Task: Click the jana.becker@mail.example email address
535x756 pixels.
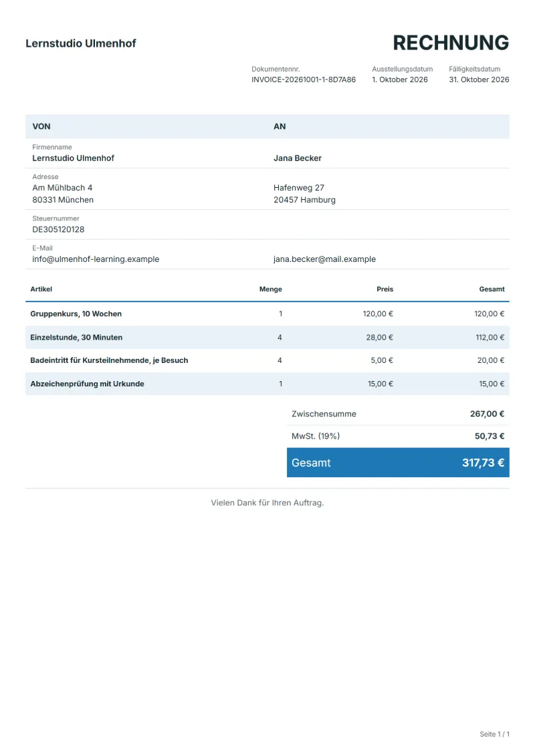Action: click(324, 259)
